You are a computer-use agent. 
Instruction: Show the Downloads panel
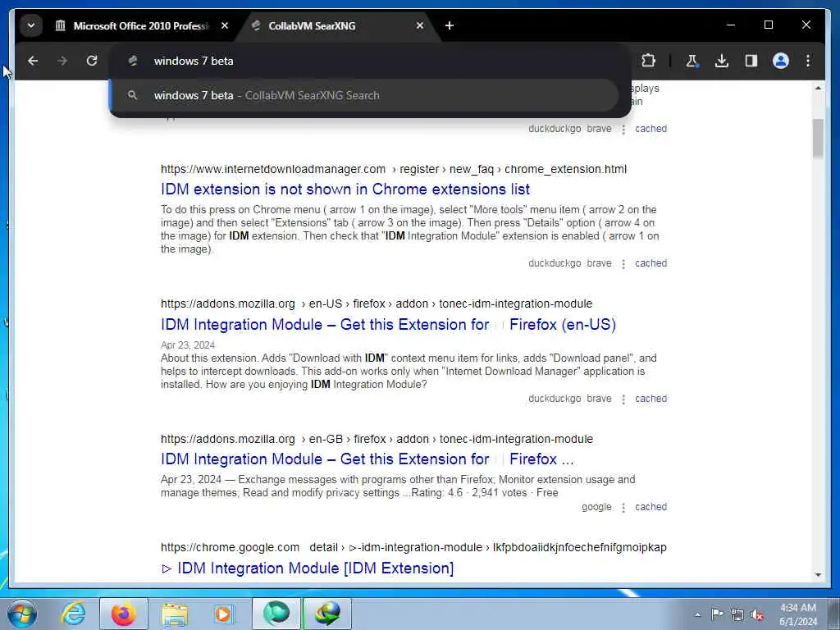pos(722,61)
